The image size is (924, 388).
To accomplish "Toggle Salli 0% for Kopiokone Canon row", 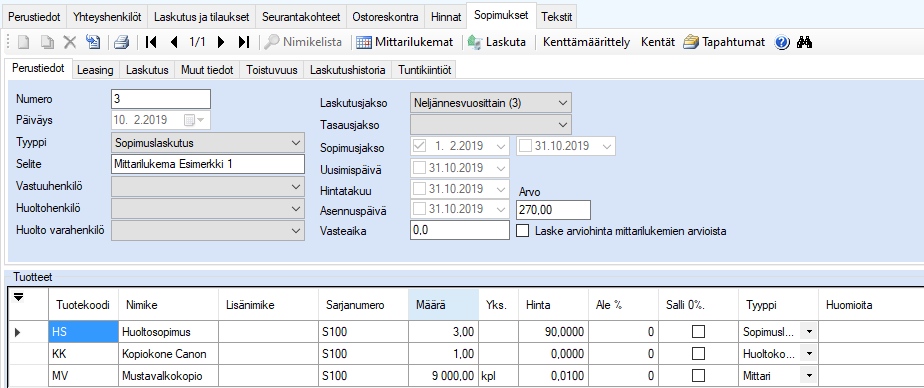I will pyautogui.click(x=698, y=354).
